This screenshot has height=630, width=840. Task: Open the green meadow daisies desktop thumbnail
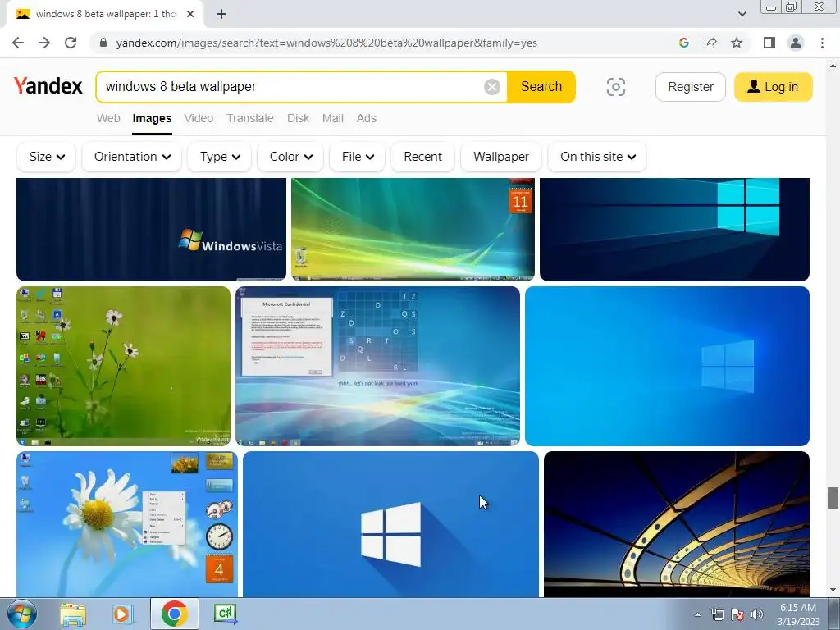(123, 366)
